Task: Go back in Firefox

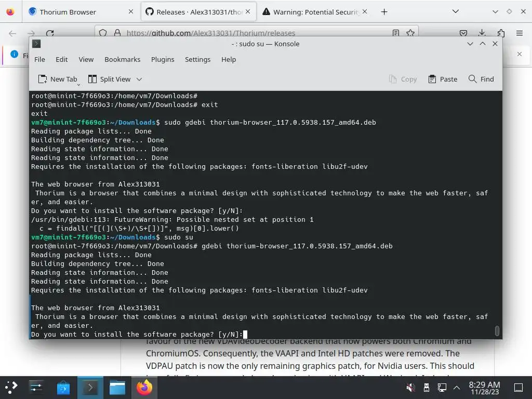Action: pos(12,33)
